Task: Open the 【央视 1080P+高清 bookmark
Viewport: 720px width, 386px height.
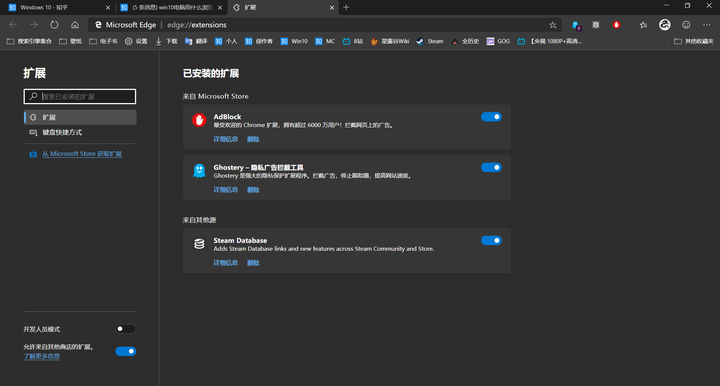Action: coord(550,41)
